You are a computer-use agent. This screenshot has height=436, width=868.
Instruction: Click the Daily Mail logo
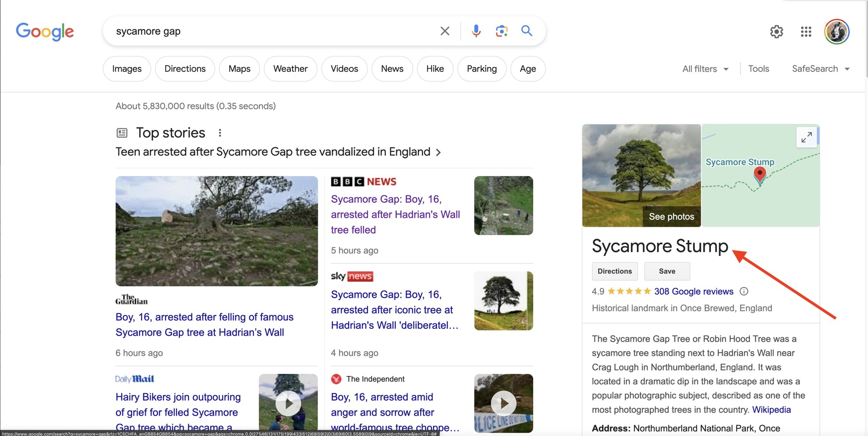[135, 379]
